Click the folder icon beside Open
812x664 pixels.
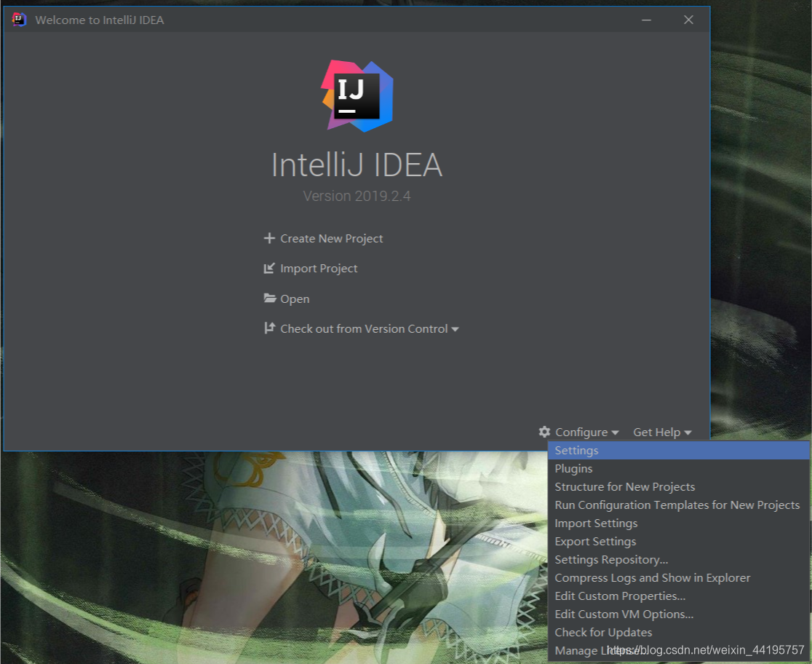click(x=269, y=298)
